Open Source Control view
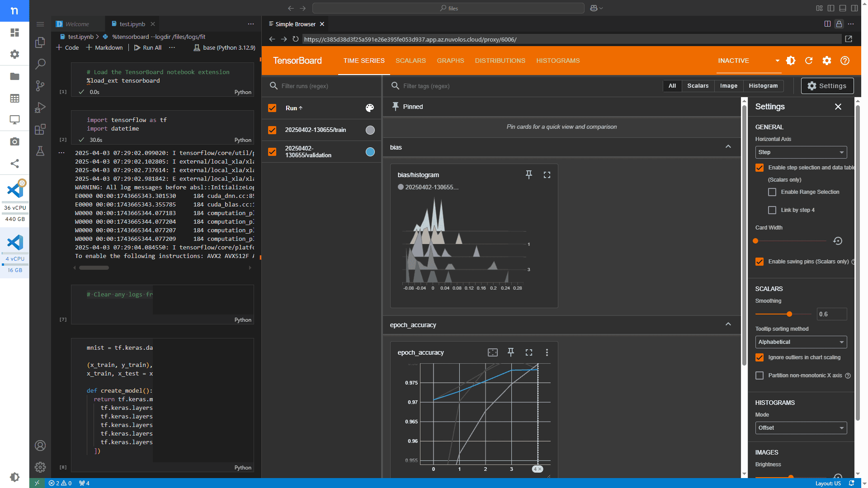This screenshot has width=868, height=488. point(40,86)
